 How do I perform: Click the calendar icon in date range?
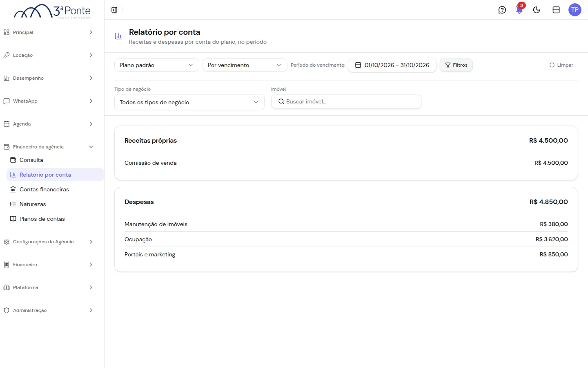358,65
